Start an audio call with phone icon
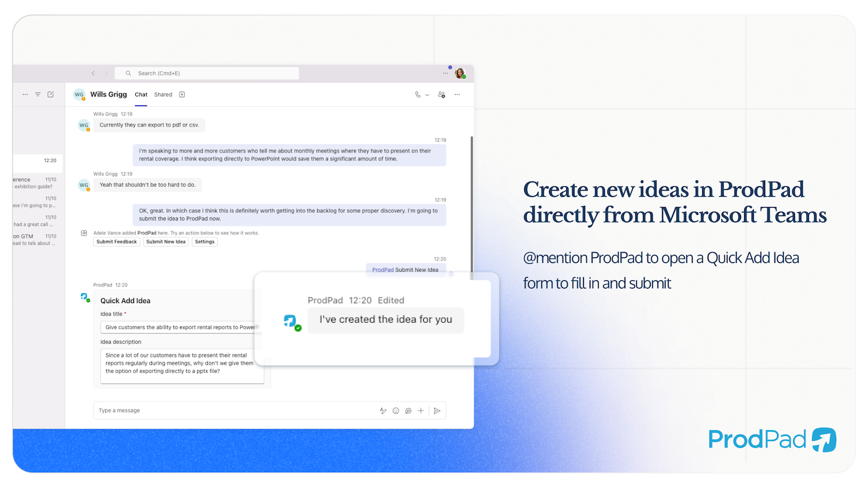This screenshot has height=488, width=868. pos(417,95)
